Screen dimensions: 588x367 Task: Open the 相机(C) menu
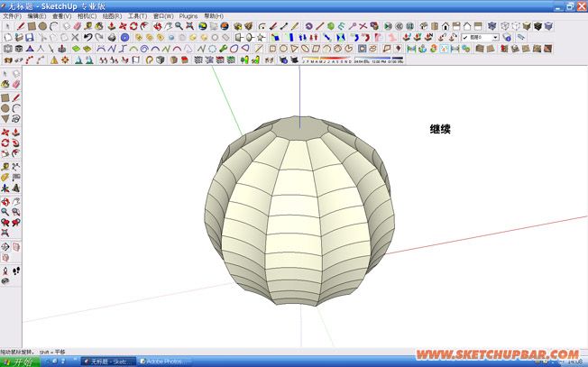(x=87, y=16)
